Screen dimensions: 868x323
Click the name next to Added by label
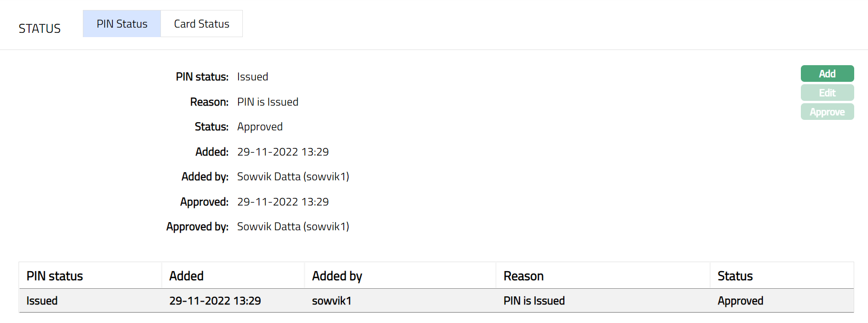tap(293, 176)
